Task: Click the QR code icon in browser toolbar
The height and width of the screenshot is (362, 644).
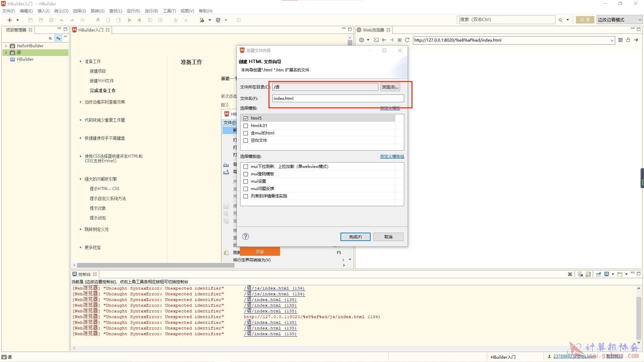Action: click(621, 40)
